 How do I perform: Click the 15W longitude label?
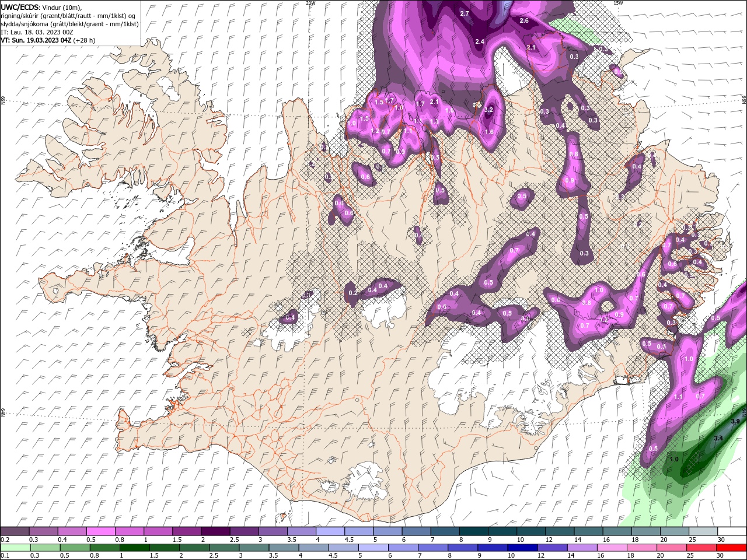click(618, 3)
